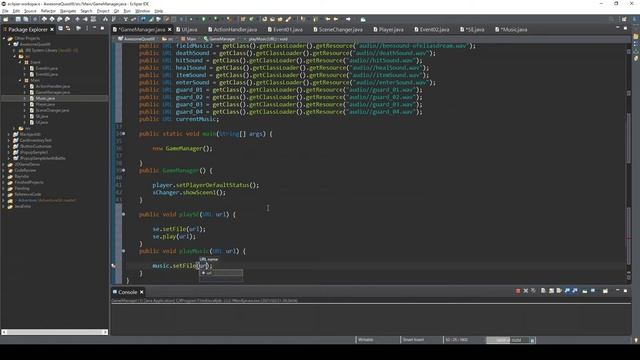Click Remove All Terminated Launches icon

pos(533,291)
